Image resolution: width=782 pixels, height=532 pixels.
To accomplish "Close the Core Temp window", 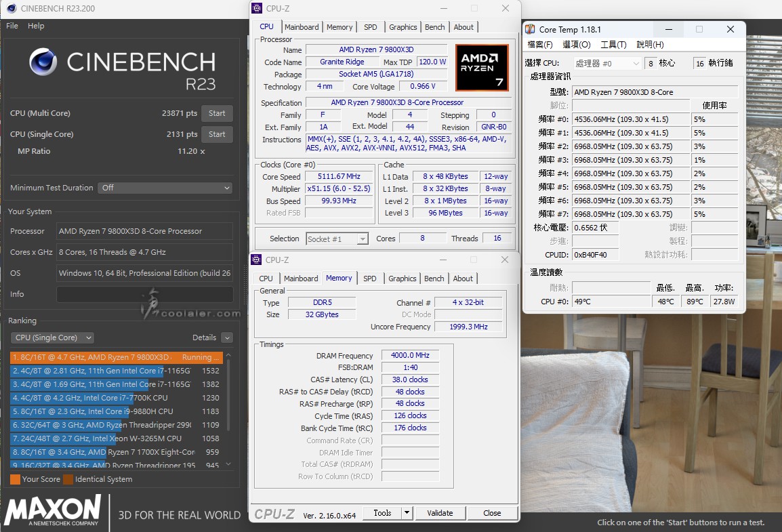I will [730, 29].
